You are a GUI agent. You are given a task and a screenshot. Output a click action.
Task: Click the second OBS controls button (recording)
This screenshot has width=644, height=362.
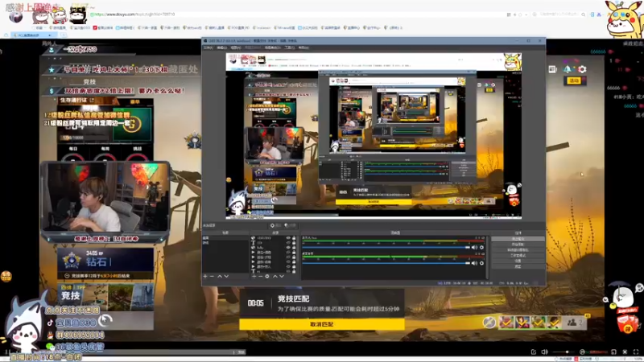pyautogui.click(x=518, y=245)
